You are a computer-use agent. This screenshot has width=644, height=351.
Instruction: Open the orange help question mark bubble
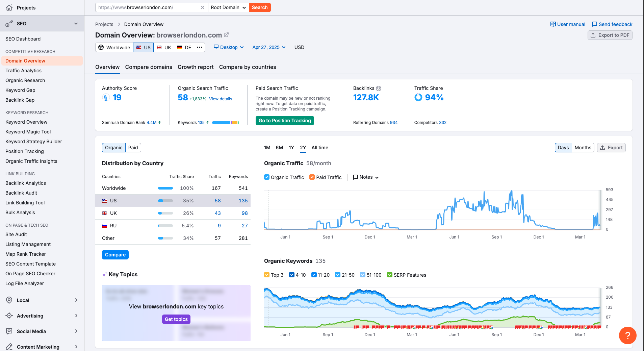click(x=627, y=335)
